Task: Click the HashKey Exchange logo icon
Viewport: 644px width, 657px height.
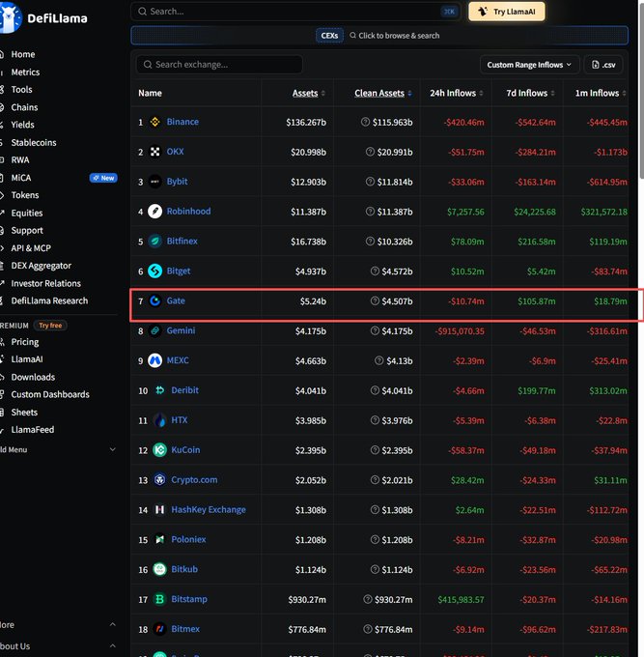Action: (159, 509)
